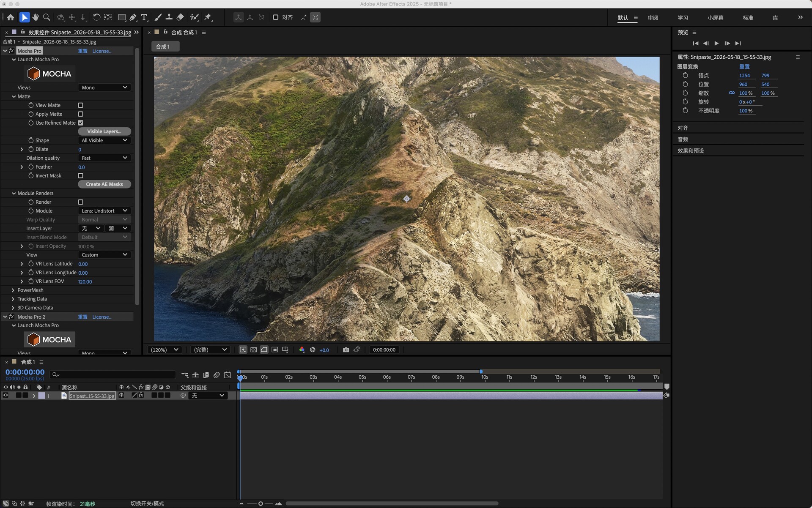
Task: Jump to the last frame in preview
Action: pyautogui.click(x=738, y=44)
